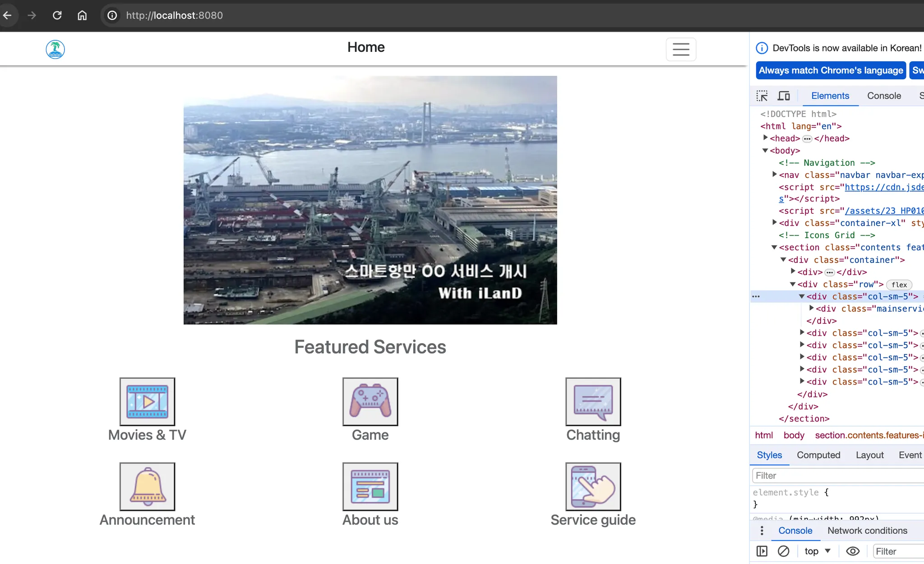Reload the page in the browser

(x=57, y=15)
